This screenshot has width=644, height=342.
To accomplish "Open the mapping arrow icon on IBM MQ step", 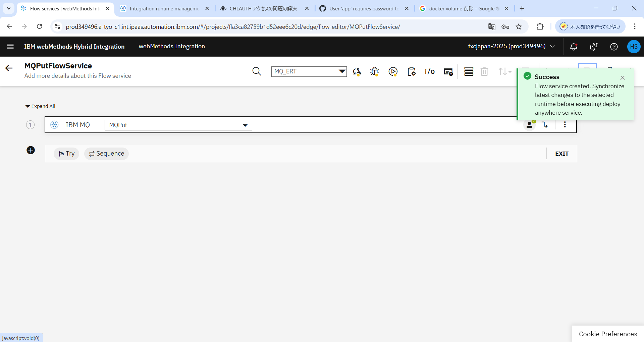I will [x=545, y=125].
